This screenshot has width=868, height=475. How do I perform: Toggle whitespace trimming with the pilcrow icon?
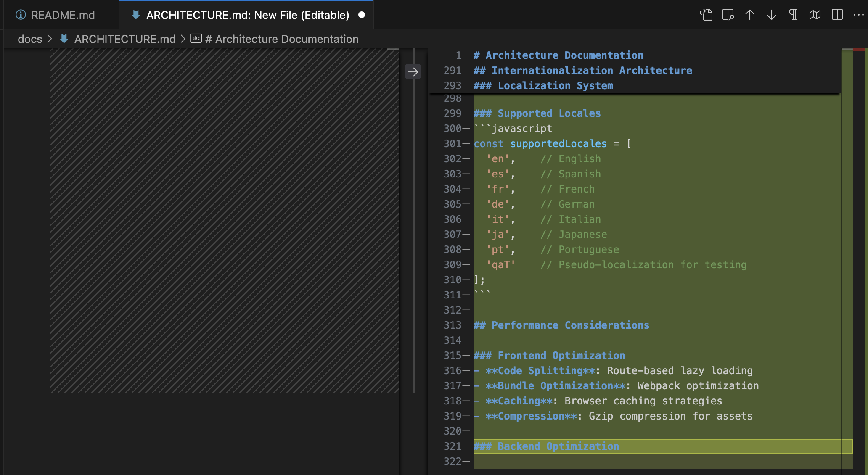(793, 15)
